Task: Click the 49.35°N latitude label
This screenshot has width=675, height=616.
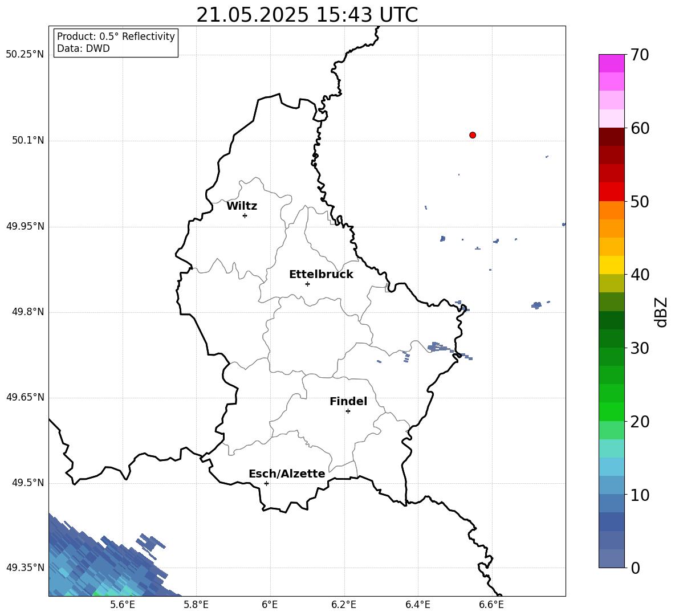Action: 25,568
